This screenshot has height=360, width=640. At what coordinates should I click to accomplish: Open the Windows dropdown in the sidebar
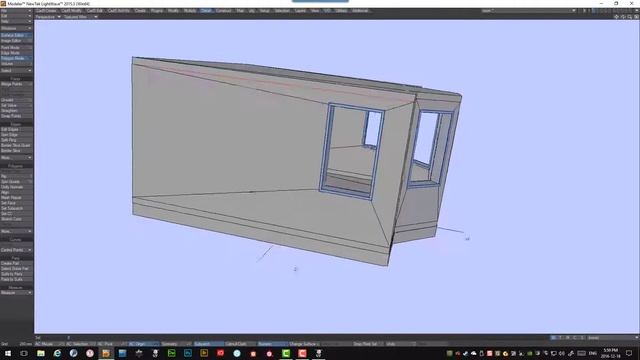point(16,28)
